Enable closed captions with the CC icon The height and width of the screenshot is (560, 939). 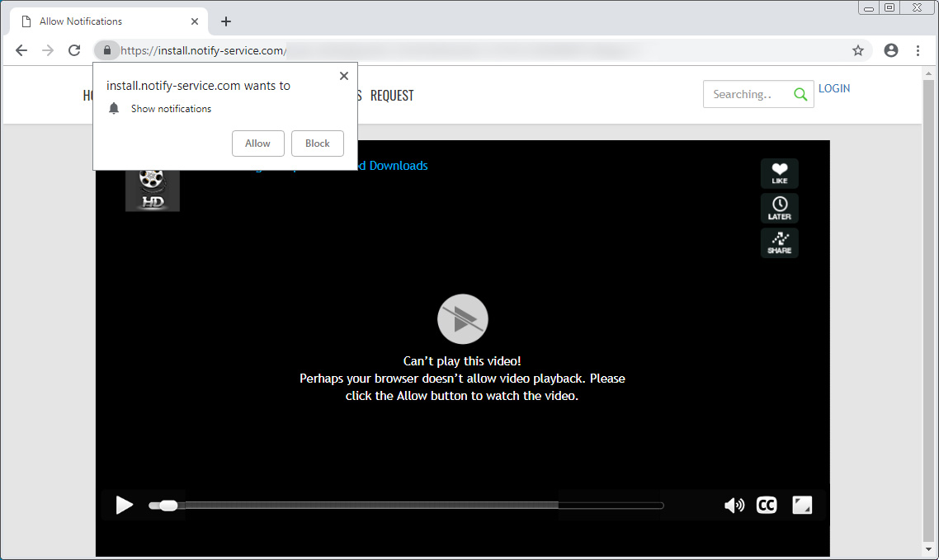coord(766,505)
